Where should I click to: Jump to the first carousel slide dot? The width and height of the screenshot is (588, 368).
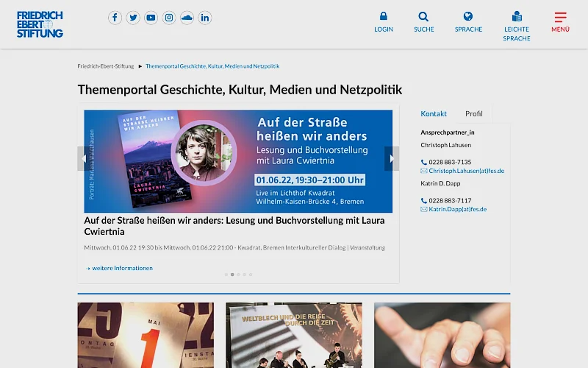coord(226,275)
